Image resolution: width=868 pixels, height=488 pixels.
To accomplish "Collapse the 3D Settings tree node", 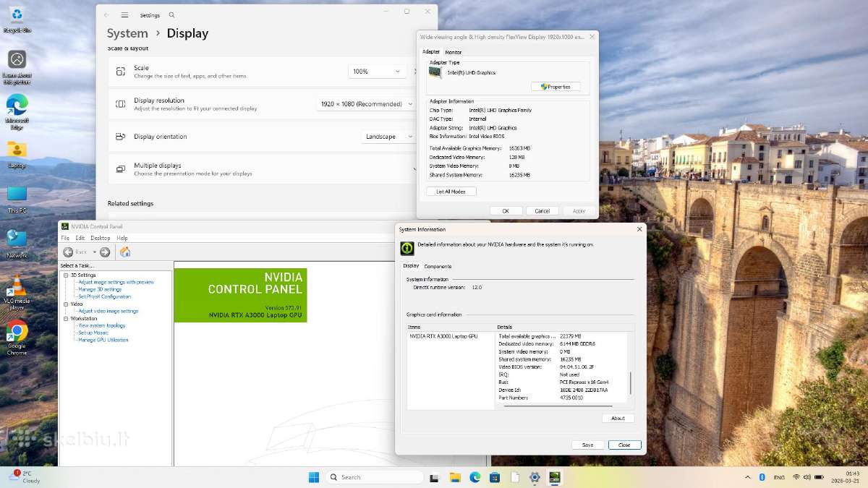I will pyautogui.click(x=66, y=275).
